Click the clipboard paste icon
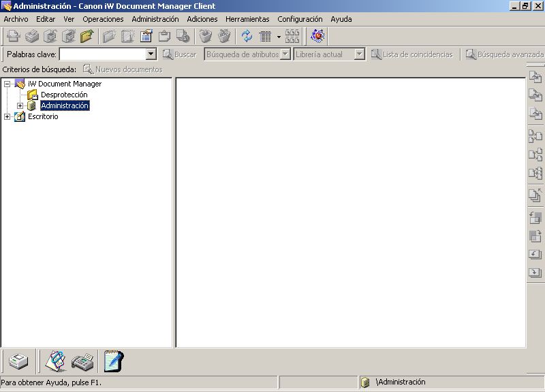Viewport: 545px width, 392px height. point(164,36)
